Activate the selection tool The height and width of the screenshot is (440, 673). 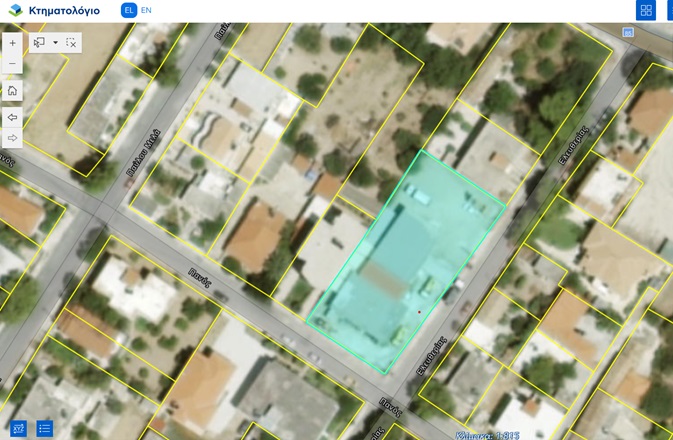tap(40, 43)
